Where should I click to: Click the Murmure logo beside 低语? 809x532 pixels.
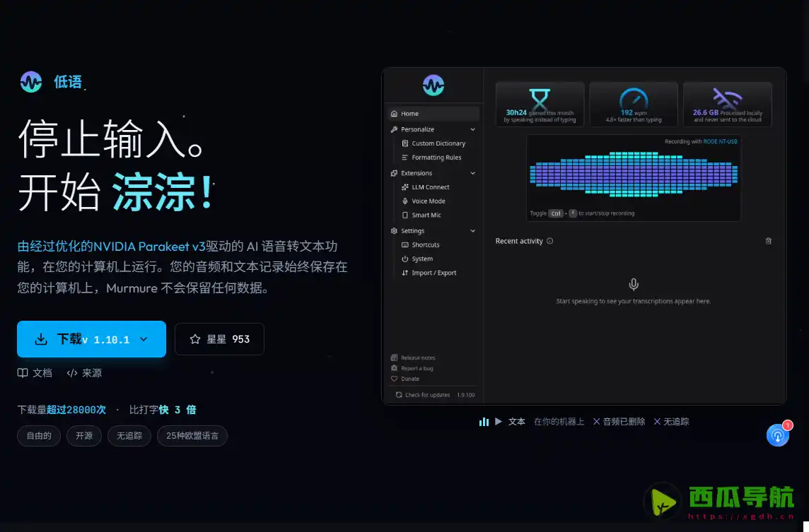[x=31, y=82]
